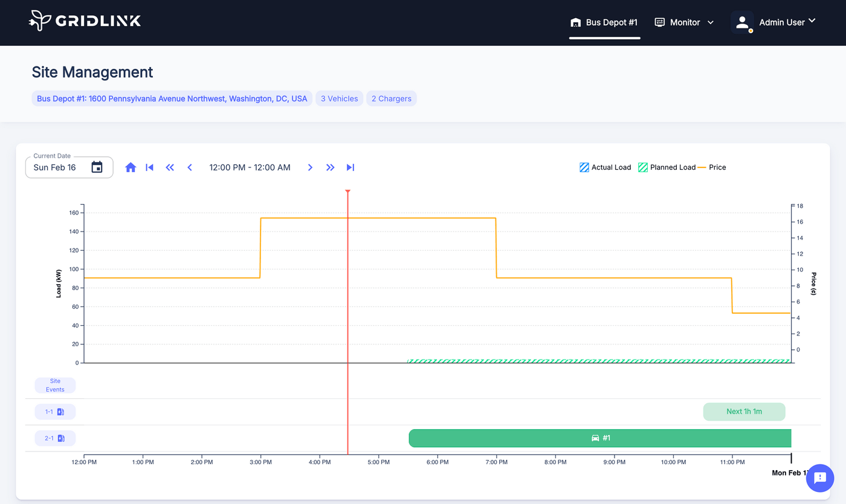Viewport: 846px width, 504px height.
Task: Go to the previous time window
Action: (x=190, y=167)
